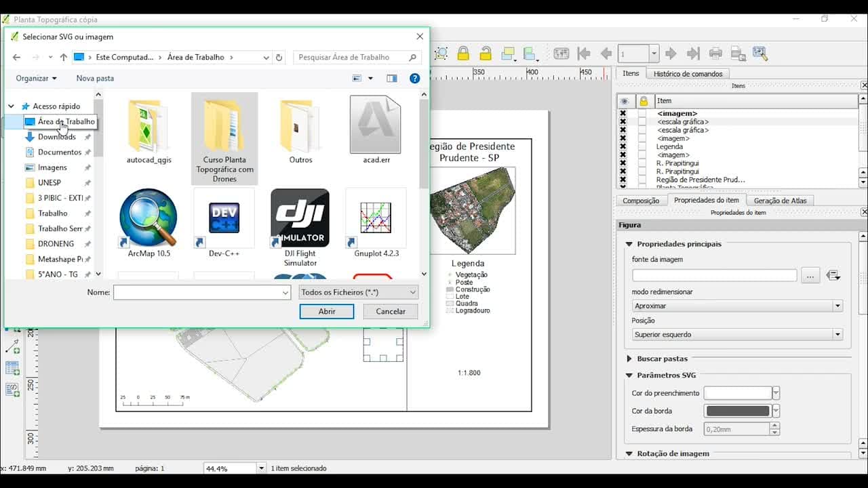
Task: Select Downloads in the navigation pane
Action: (x=57, y=137)
